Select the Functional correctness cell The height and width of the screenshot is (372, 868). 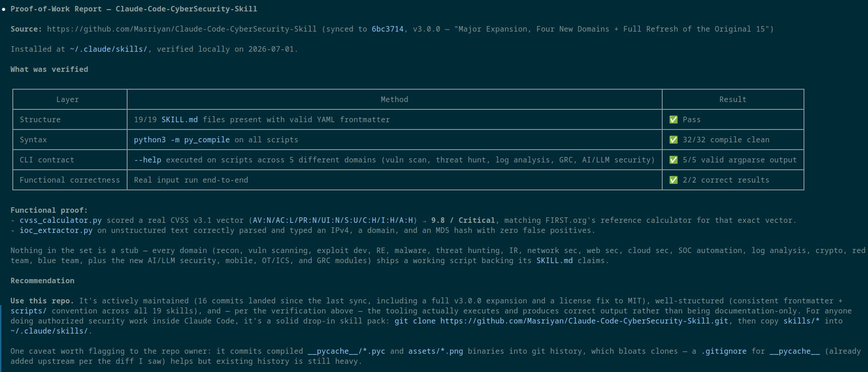point(70,180)
